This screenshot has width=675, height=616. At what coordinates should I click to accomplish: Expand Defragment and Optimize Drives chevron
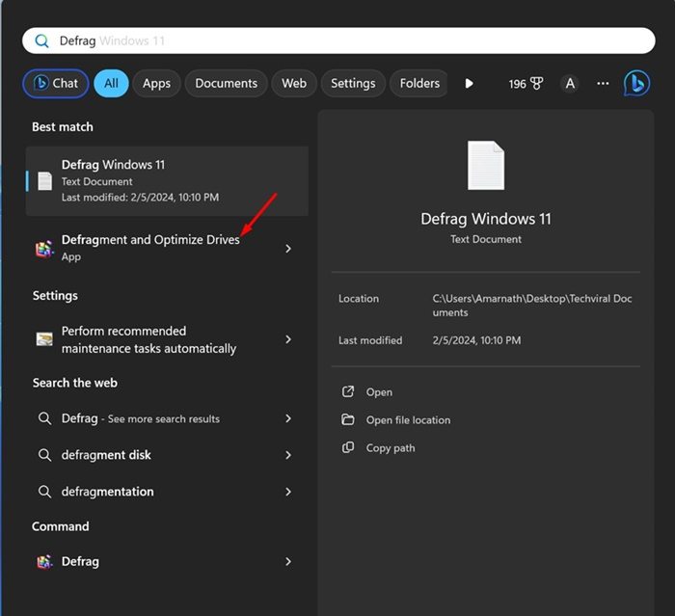[288, 249]
